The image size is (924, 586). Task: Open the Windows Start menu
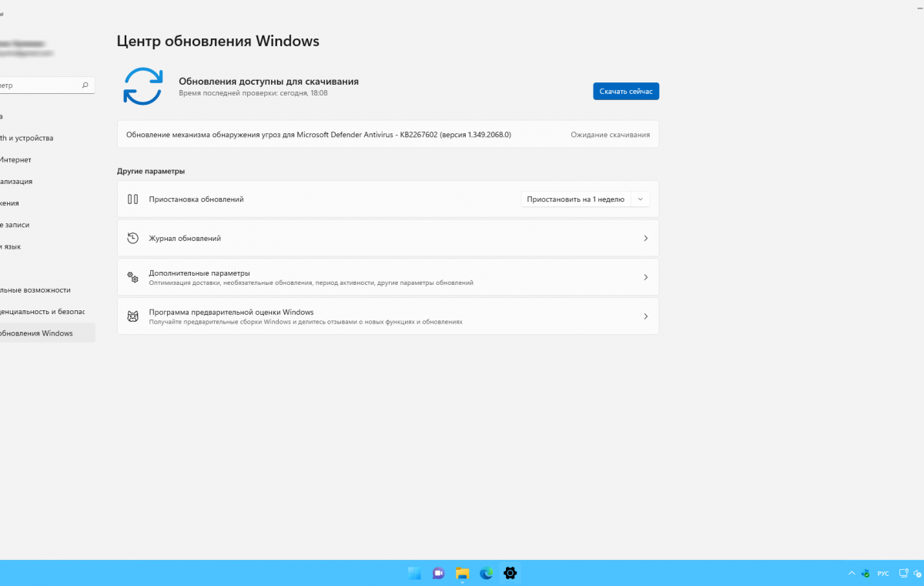(x=414, y=573)
